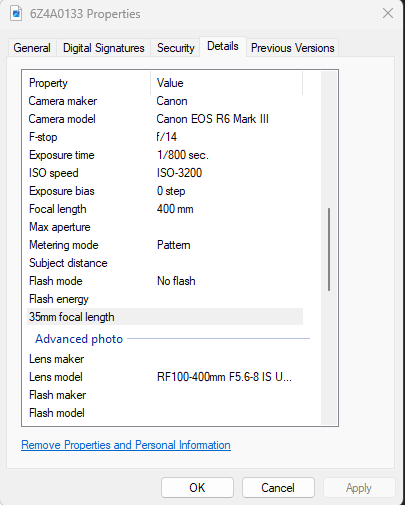
Task: Select the Max aperture property
Action: click(60, 227)
